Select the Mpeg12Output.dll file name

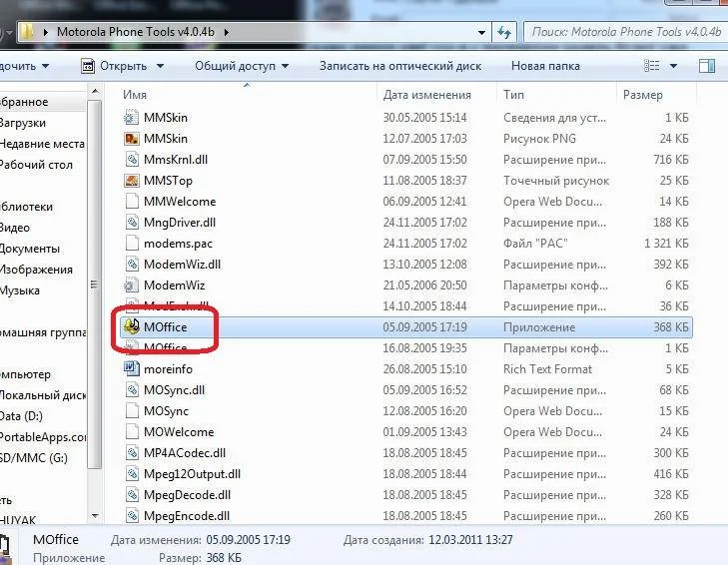click(192, 473)
